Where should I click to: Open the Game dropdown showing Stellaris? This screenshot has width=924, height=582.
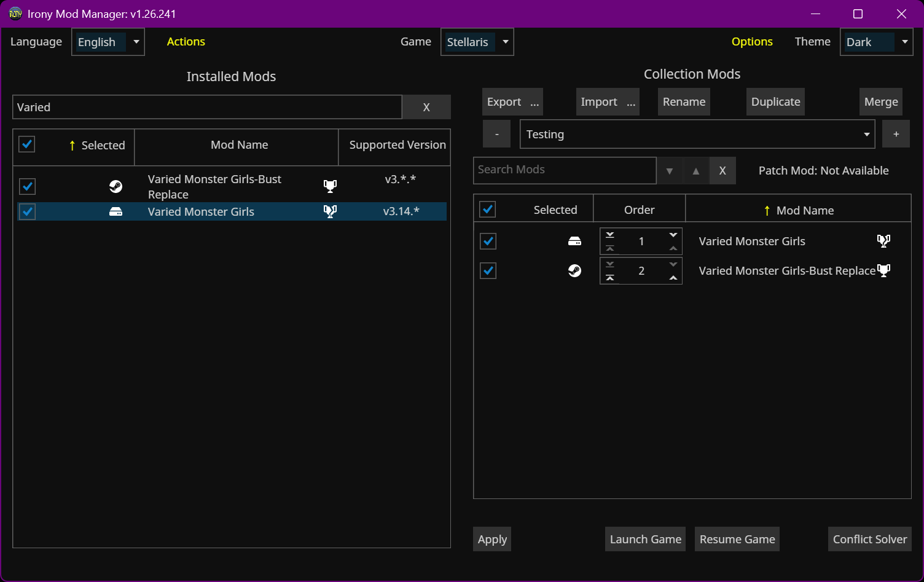click(x=477, y=42)
